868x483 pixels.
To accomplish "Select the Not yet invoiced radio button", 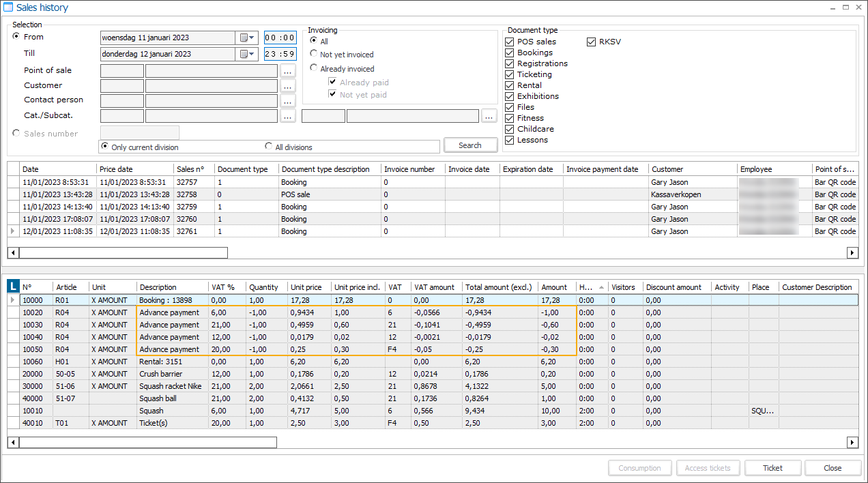I will coord(313,54).
